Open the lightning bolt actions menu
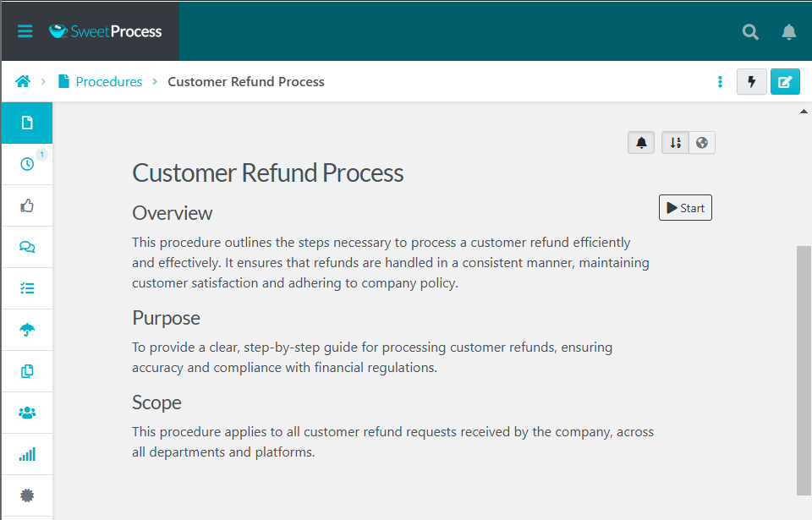Image resolution: width=812 pixels, height=520 pixels. point(751,82)
